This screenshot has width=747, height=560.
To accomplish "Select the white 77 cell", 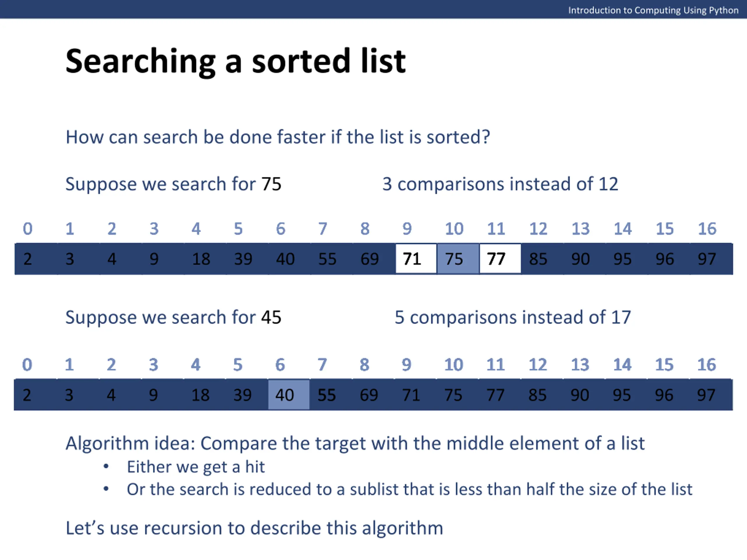I will 500,259.
